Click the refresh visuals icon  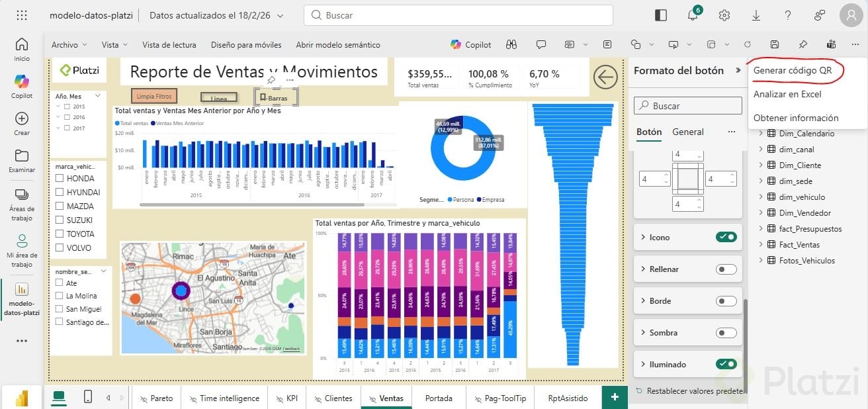748,44
